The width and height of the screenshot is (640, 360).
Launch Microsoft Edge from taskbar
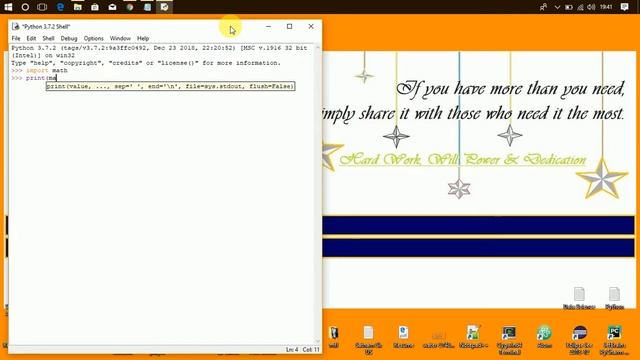pos(60,7)
